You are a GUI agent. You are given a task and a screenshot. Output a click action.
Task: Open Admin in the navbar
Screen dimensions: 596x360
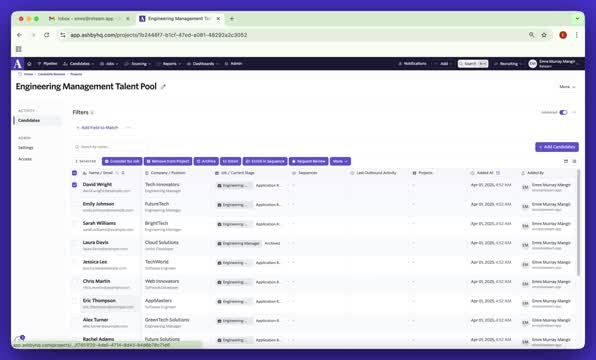coord(233,64)
